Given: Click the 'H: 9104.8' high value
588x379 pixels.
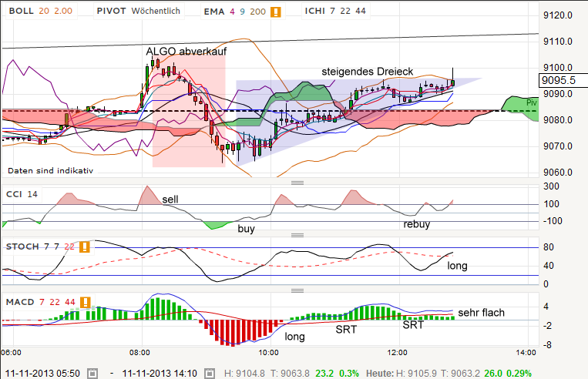Looking at the screenshot, I should tap(244, 374).
